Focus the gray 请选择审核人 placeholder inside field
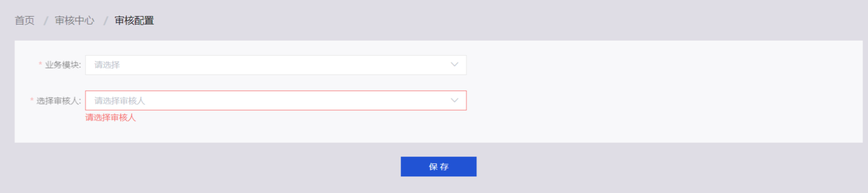The height and width of the screenshot is (193, 868). tap(120, 101)
